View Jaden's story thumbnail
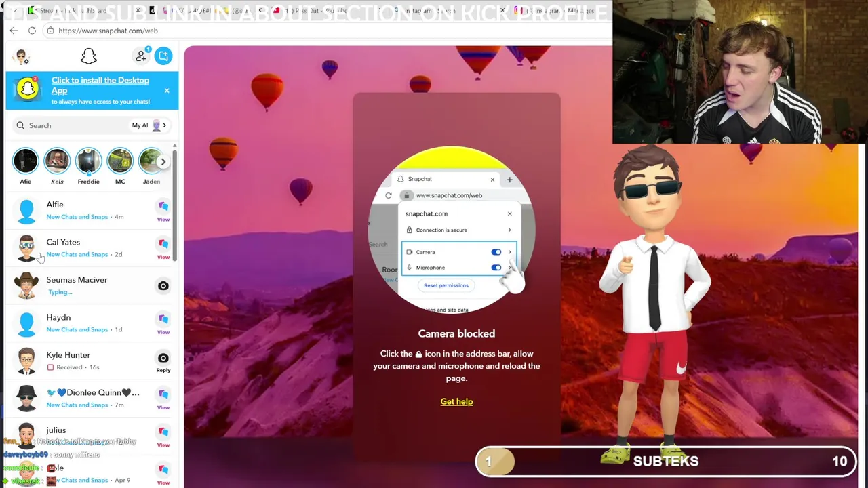Image resolution: width=868 pixels, height=488 pixels. coord(151,161)
